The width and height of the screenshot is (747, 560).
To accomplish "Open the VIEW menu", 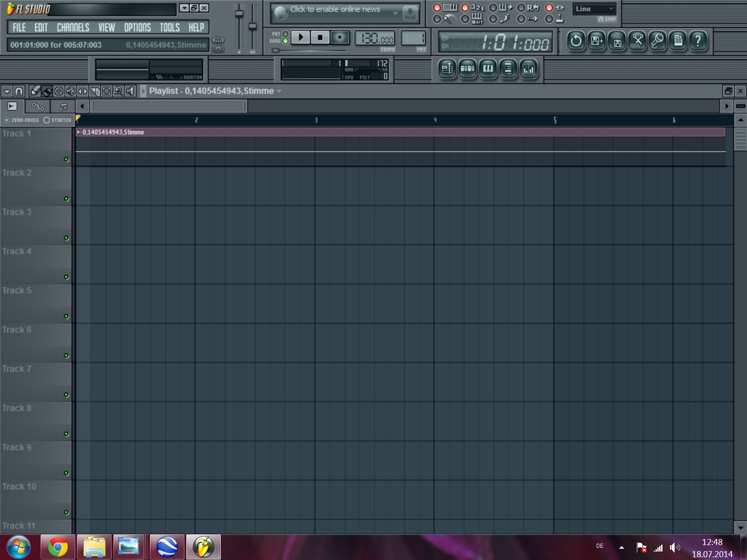I will tap(106, 28).
